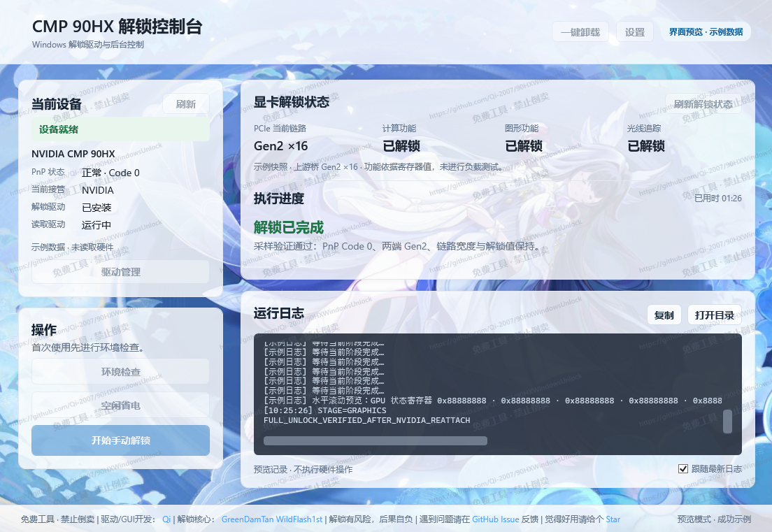This screenshot has height=532, width=772.
Task: Click the 设备就绪 status banner
Action: 120,129
